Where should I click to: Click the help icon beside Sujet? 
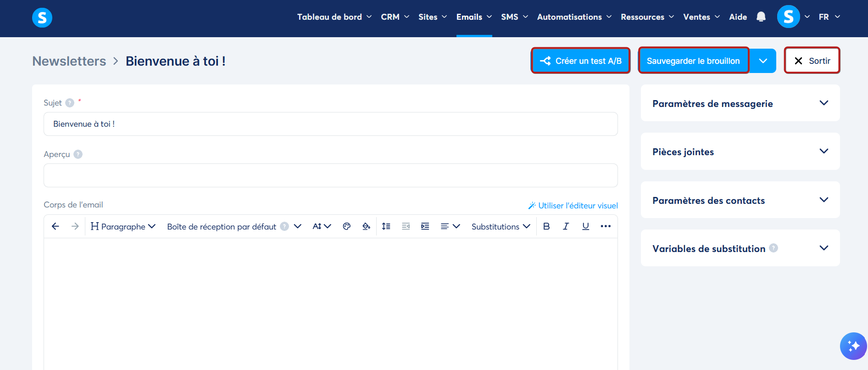click(70, 103)
